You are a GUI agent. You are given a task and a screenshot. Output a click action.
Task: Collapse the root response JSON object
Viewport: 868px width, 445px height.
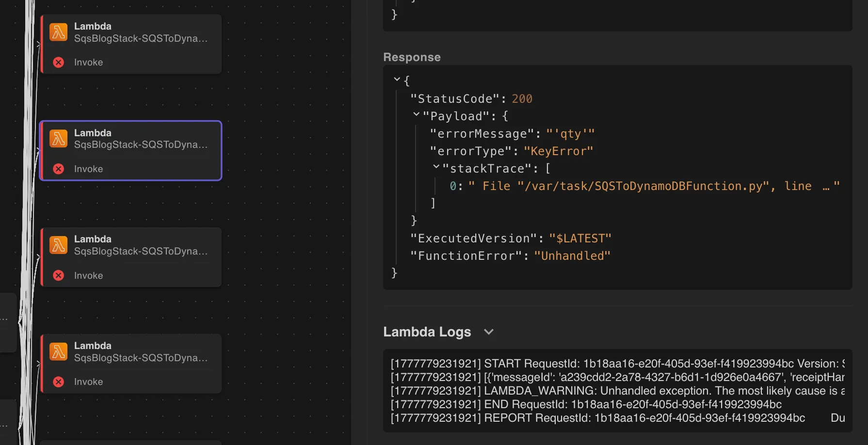[397, 79]
